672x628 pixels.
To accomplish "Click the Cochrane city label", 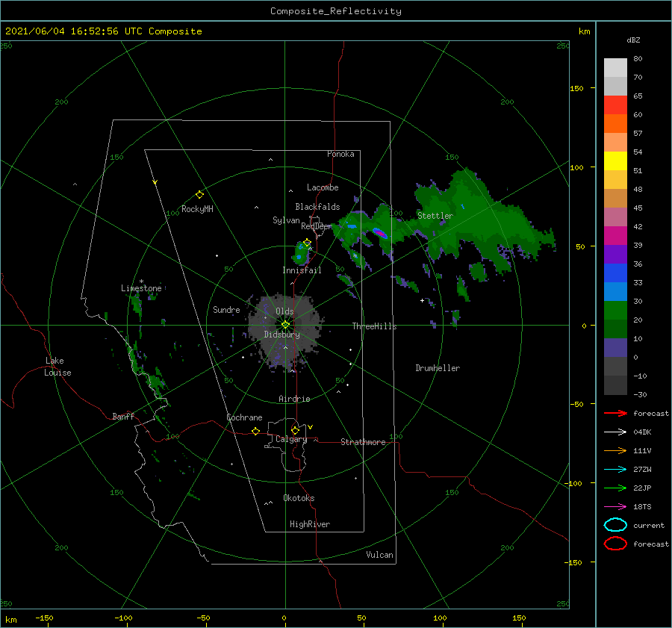I will [x=244, y=417].
